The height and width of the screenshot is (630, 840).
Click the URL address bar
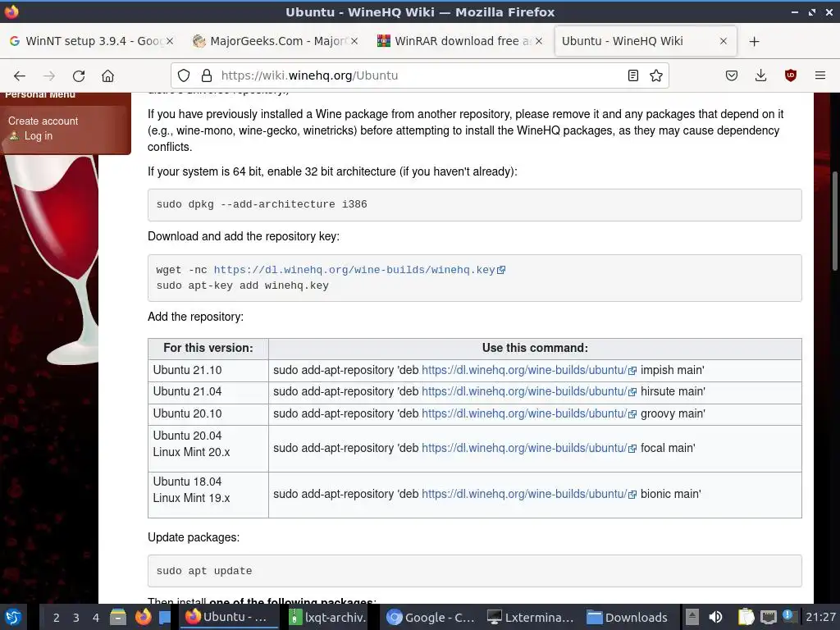[x=418, y=75]
